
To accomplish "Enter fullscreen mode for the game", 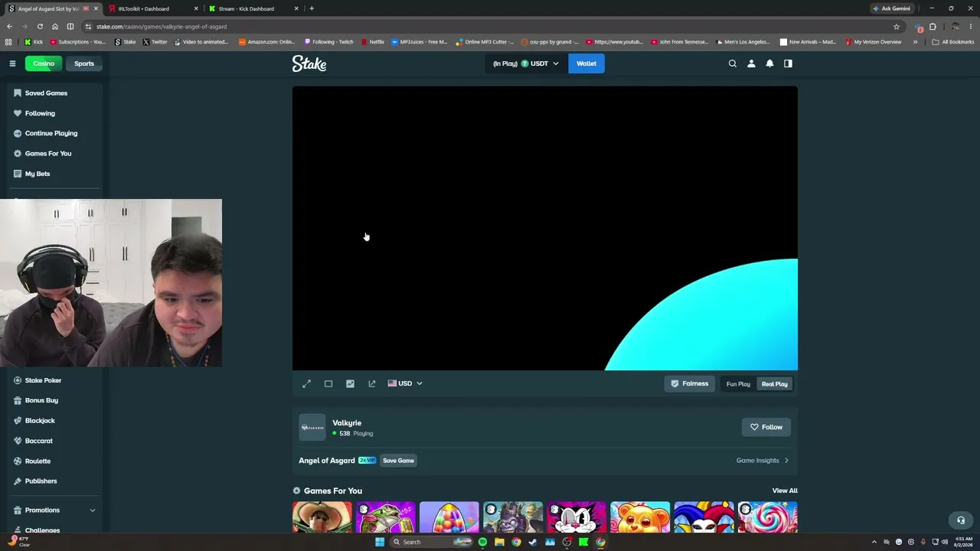I will [306, 383].
